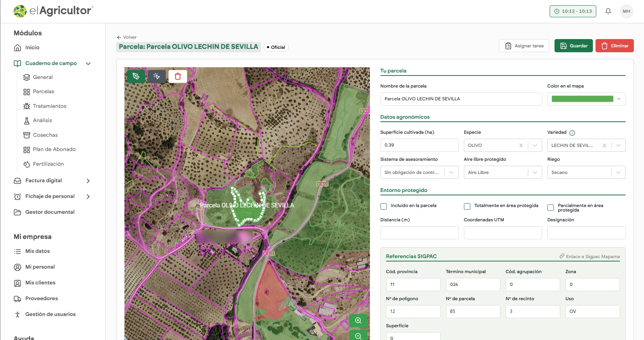The height and width of the screenshot is (340, 644).
Task: Open Gestor documental
Action: pos(50,212)
